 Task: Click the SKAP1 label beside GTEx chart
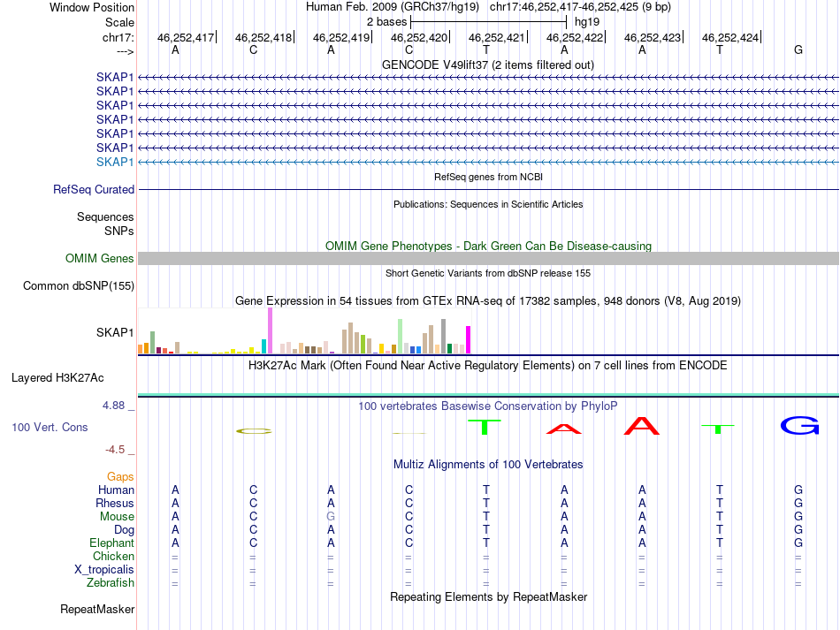pos(115,332)
